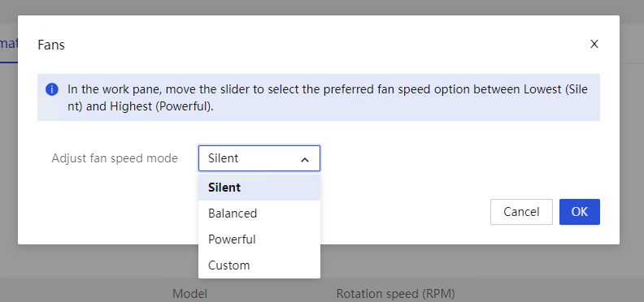644x302 pixels.
Task: Click the second line of banner text mentioning Highest (Powerful)
Action: pyautogui.click(x=141, y=106)
